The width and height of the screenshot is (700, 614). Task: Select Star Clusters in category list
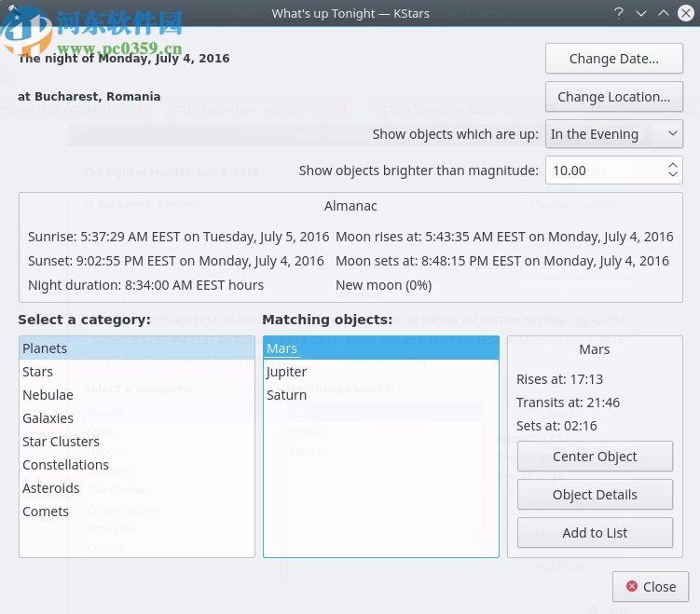point(61,442)
